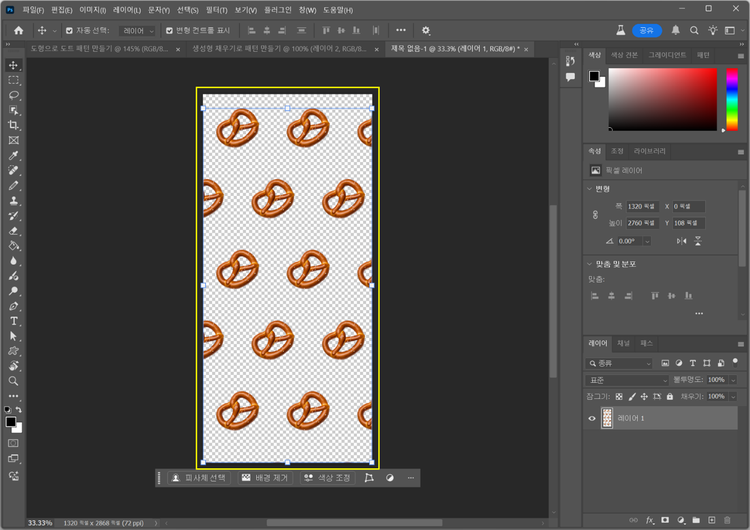Click the 배경 제거 button
The width and height of the screenshot is (750, 530).
pos(264,478)
